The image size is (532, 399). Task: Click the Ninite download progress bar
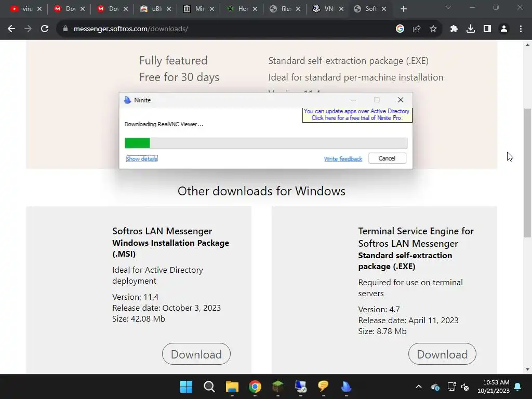[266, 143]
